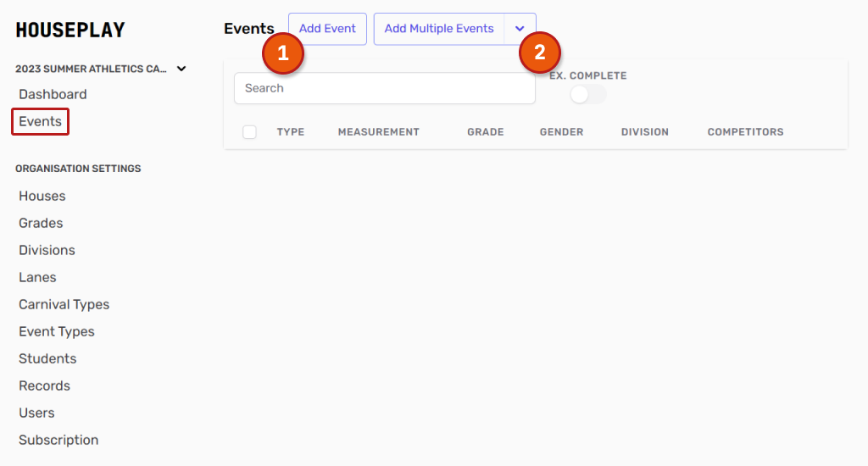Open Users management
Image resolution: width=868 pixels, height=466 pixels.
(36, 413)
